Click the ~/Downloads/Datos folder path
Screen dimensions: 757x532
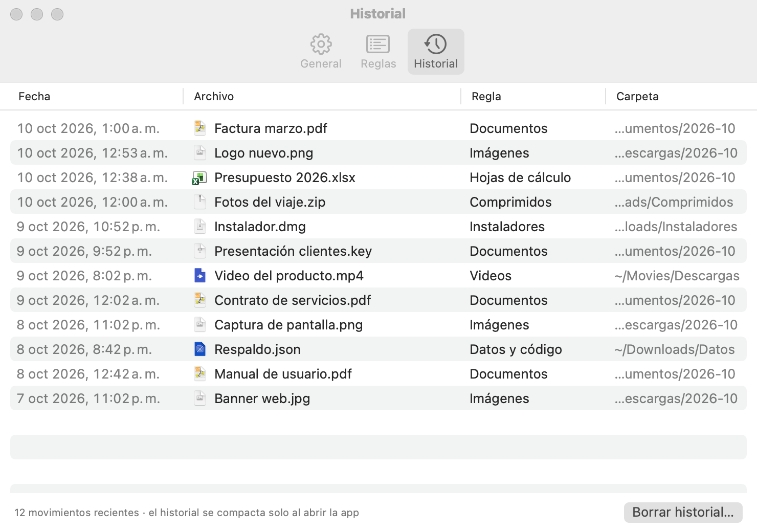[x=675, y=349]
